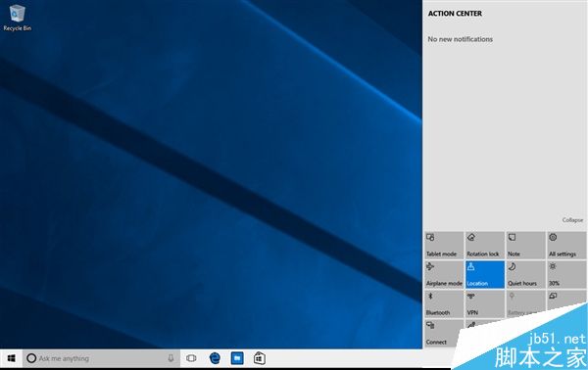Collapse the quick actions panel
Viewport: 588px width, 370px height.
click(x=572, y=220)
